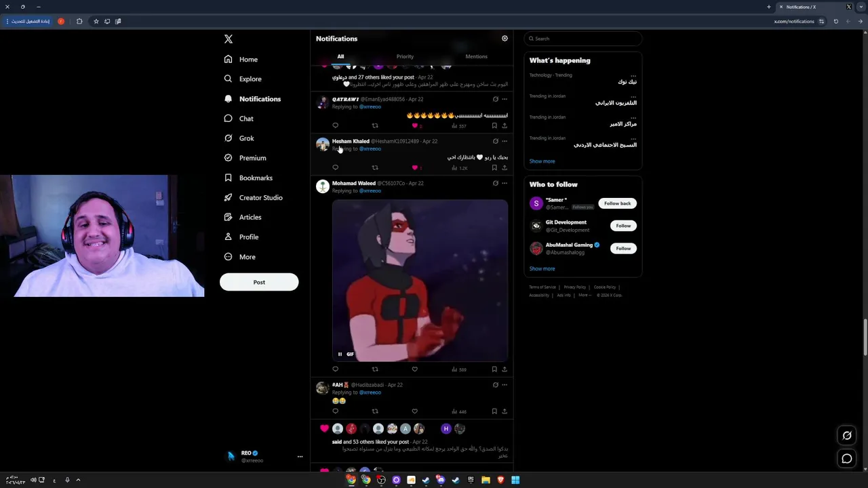Open the floating chat messages button
Viewport: 868px width, 488px height.
[847, 459]
